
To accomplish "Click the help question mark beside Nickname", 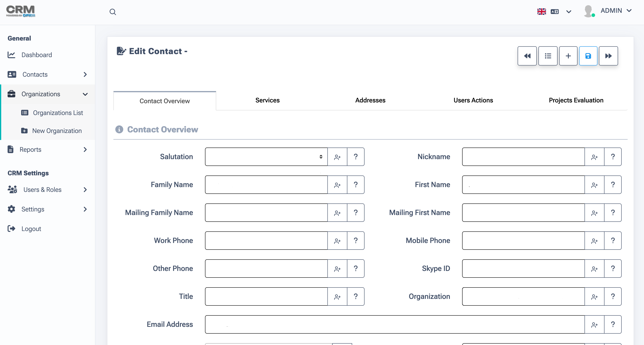I will (613, 157).
